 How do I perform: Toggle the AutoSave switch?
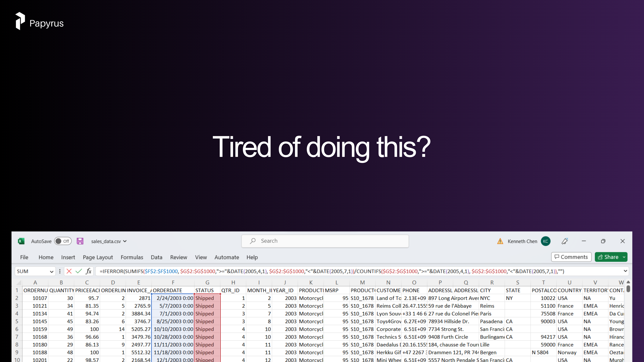pos(63,241)
